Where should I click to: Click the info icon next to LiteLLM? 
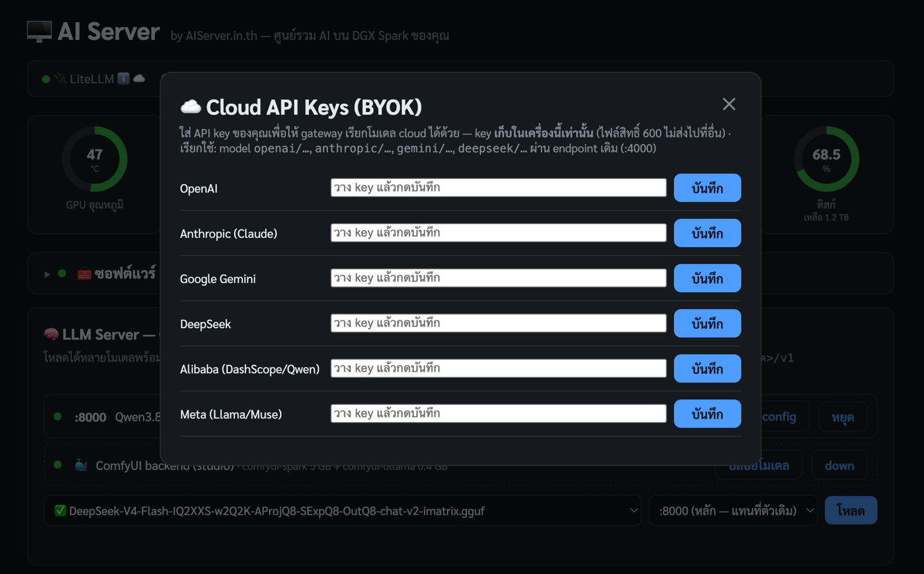click(124, 79)
